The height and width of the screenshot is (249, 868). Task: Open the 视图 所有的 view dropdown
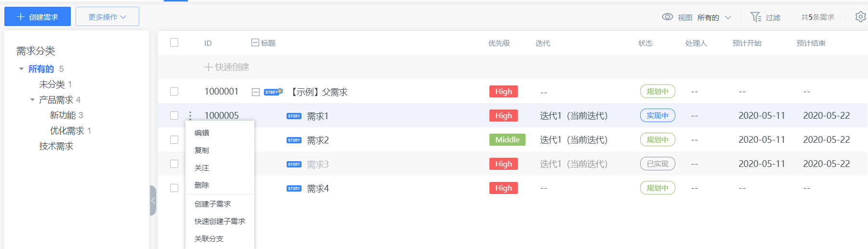714,17
